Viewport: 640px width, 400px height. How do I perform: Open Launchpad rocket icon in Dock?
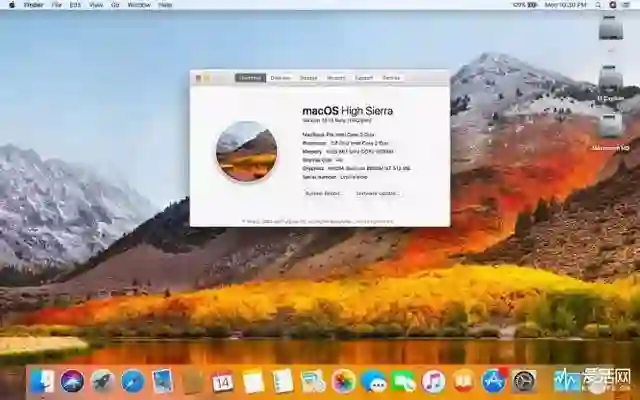(102, 381)
